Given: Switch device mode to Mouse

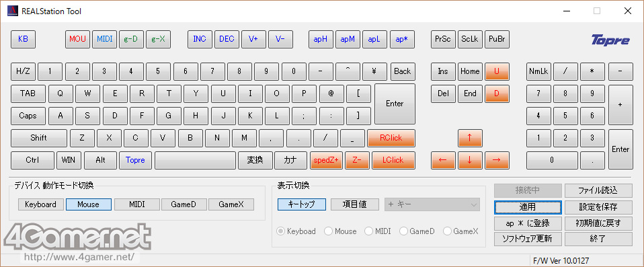Looking at the screenshot, I should coord(88,204).
